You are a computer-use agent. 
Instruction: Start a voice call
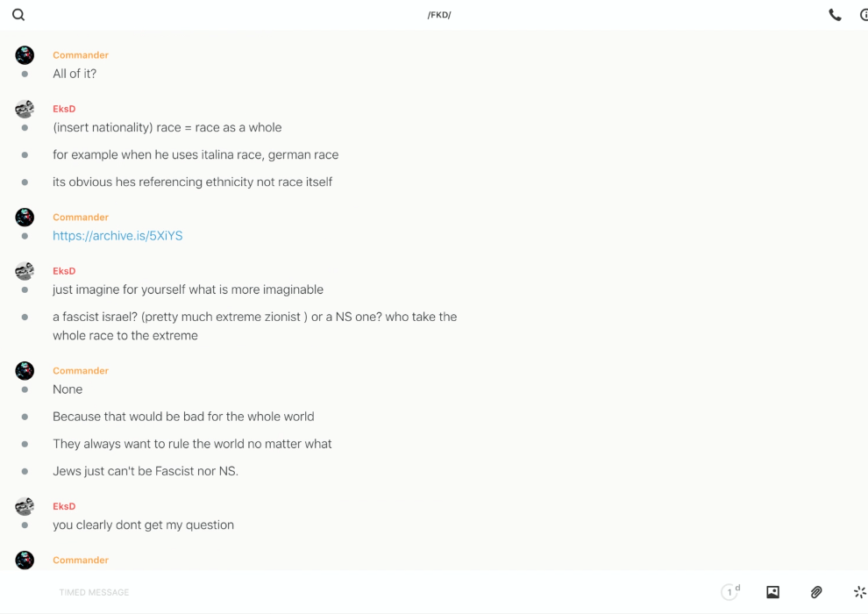pyautogui.click(x=835, y=15)
